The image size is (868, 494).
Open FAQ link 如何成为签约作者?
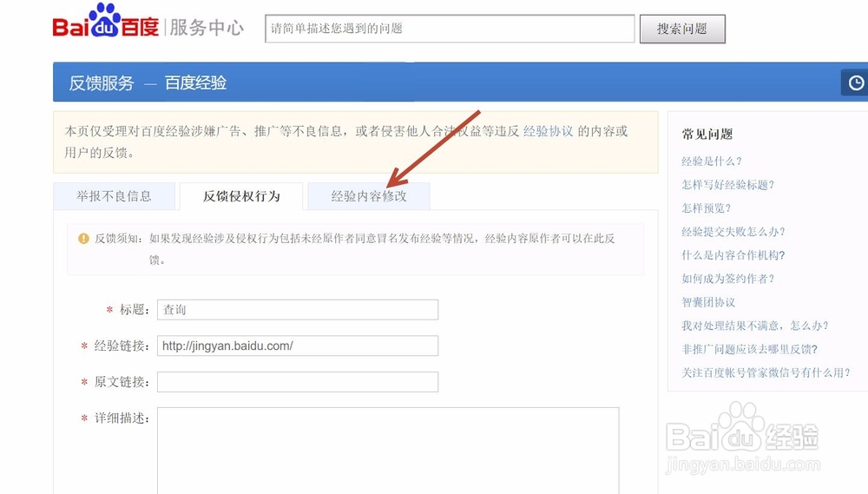tap(727, 279)
